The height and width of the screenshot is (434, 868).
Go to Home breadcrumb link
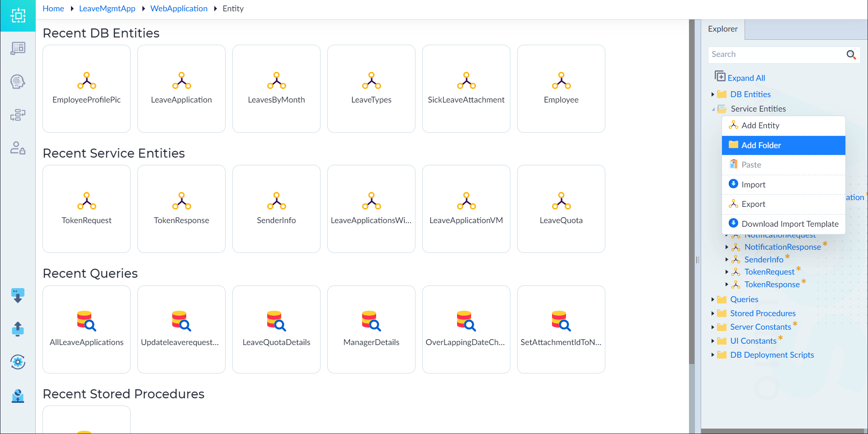tap(53, 9)
